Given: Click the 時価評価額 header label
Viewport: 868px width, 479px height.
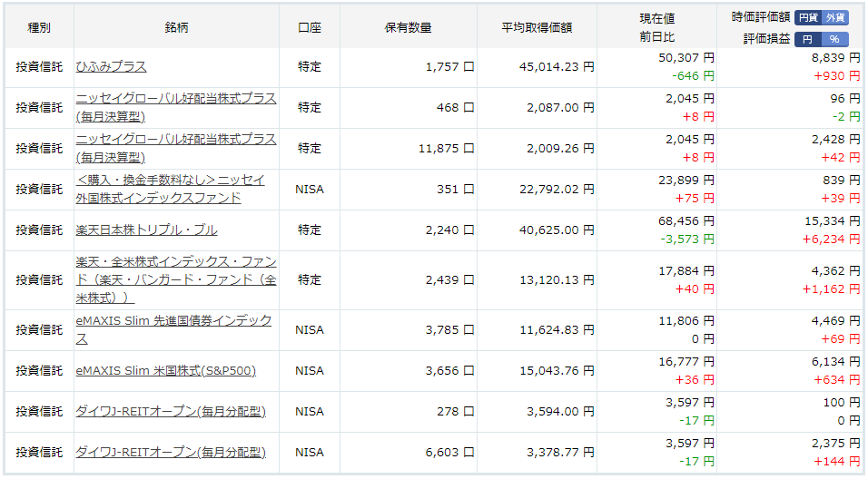Looking at the screenshot, I should pos(761,18).
